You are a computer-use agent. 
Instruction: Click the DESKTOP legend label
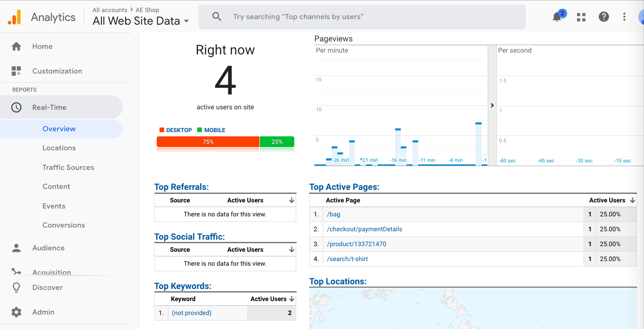pyautogui.click(x=179, y=130)
